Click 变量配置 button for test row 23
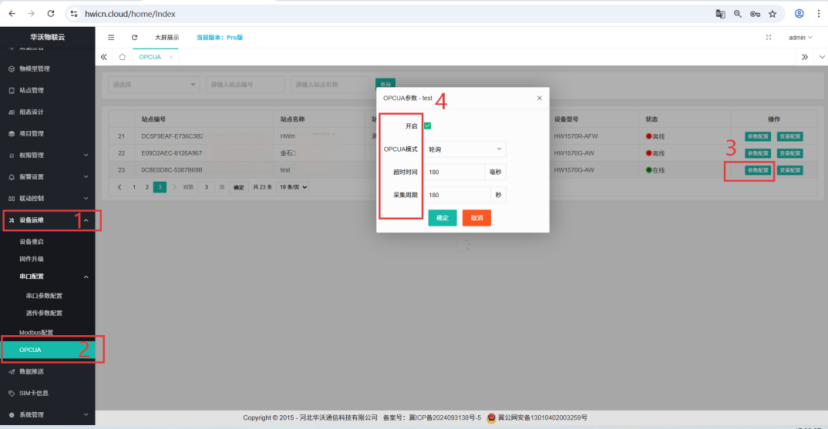Image resolution: width=828 pixels, height=429 pixels. [790, 170]
